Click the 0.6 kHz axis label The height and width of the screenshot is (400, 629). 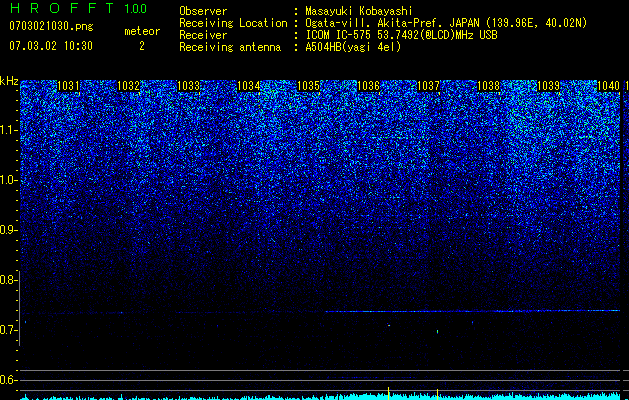8,380
